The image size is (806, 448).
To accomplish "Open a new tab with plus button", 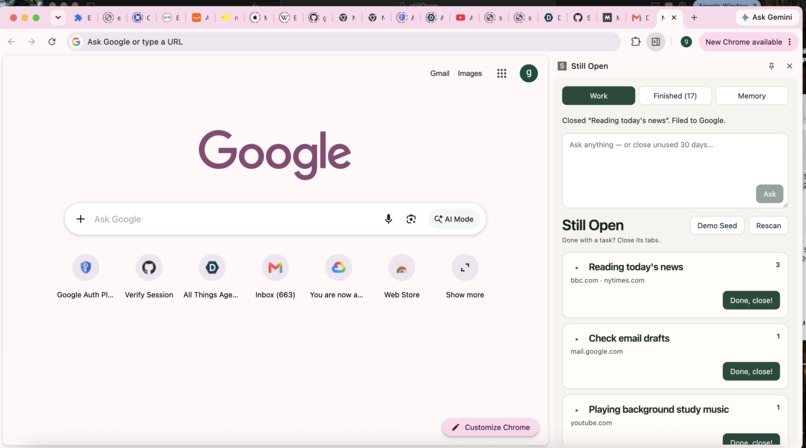I will coord(694,17).
